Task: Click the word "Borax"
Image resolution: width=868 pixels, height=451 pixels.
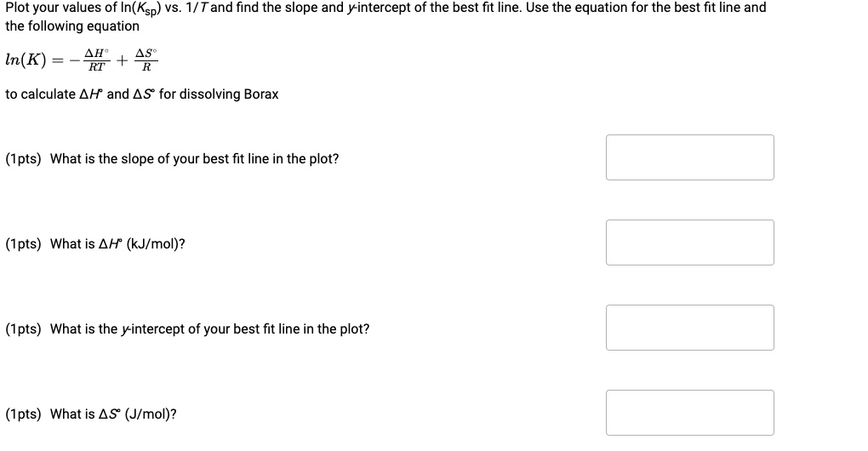Action: point(260,94)
